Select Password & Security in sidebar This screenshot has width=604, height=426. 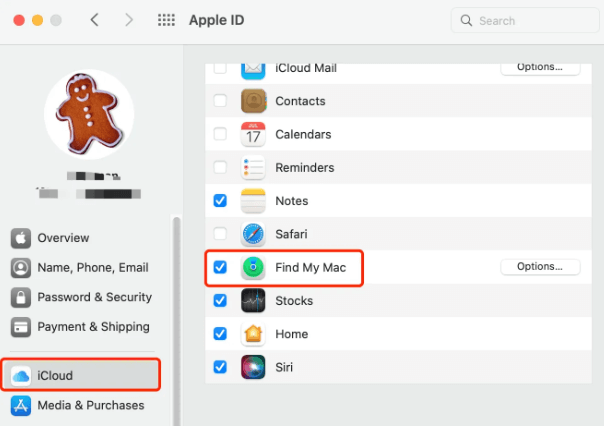(x=94, y=297)
